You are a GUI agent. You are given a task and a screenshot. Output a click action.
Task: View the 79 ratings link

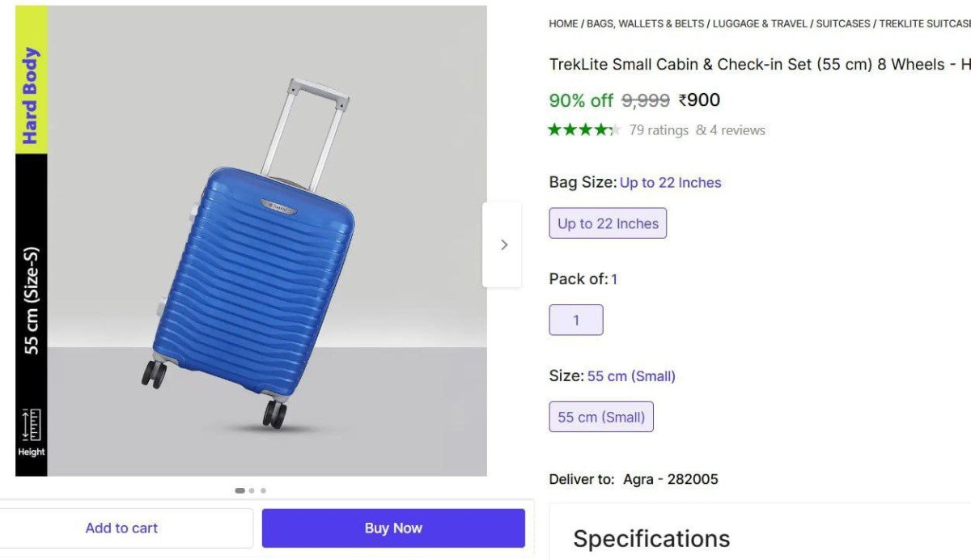pyautogui.click(x=659, y=129)
